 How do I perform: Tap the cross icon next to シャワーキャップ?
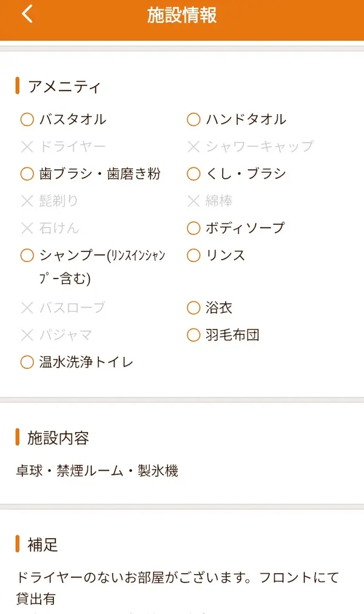tap(193, 146)
